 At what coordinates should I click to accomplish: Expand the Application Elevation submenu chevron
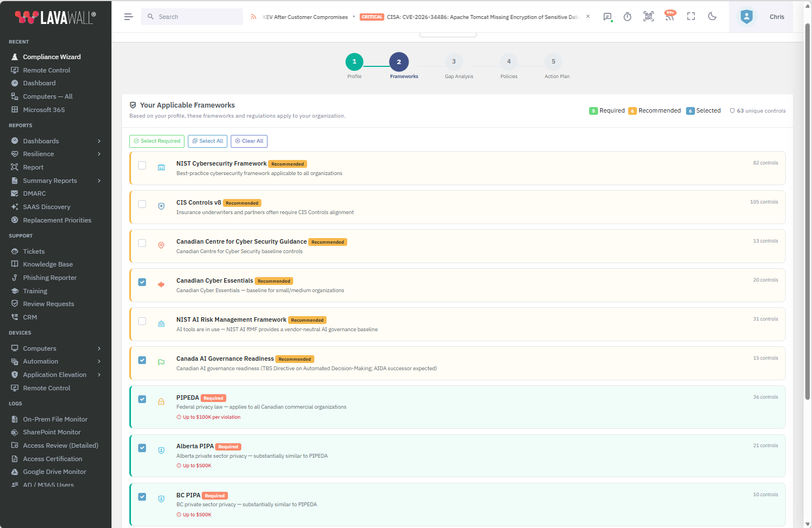[99, 375]
